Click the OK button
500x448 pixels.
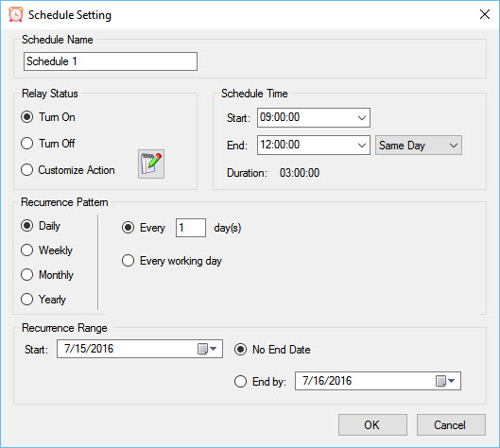[372, 424]
